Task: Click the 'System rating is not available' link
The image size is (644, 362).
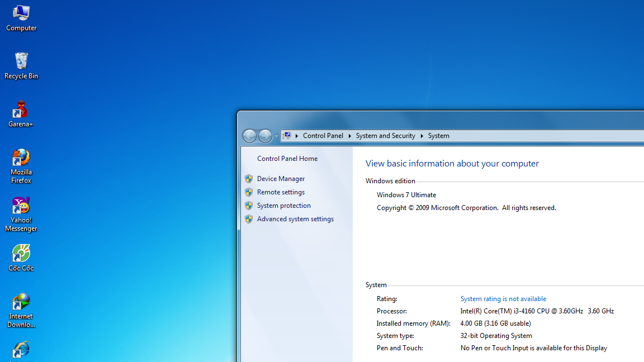Action: tap(503, 299)
